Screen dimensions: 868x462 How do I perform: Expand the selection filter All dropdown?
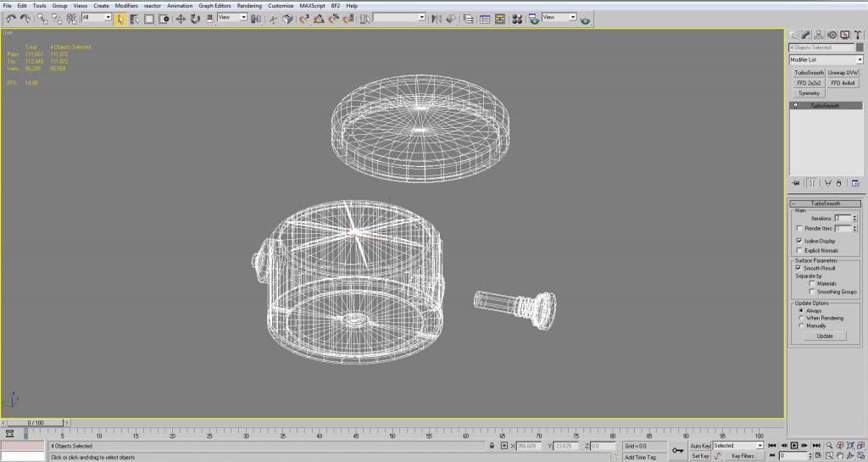click(108, 18)
